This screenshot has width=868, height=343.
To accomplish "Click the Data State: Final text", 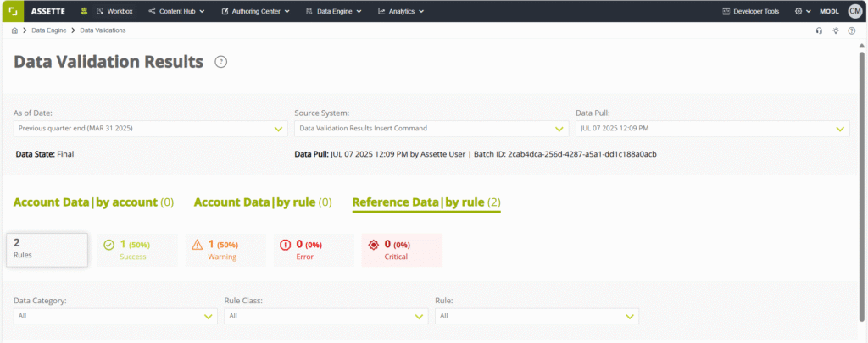I will [45, 154].
